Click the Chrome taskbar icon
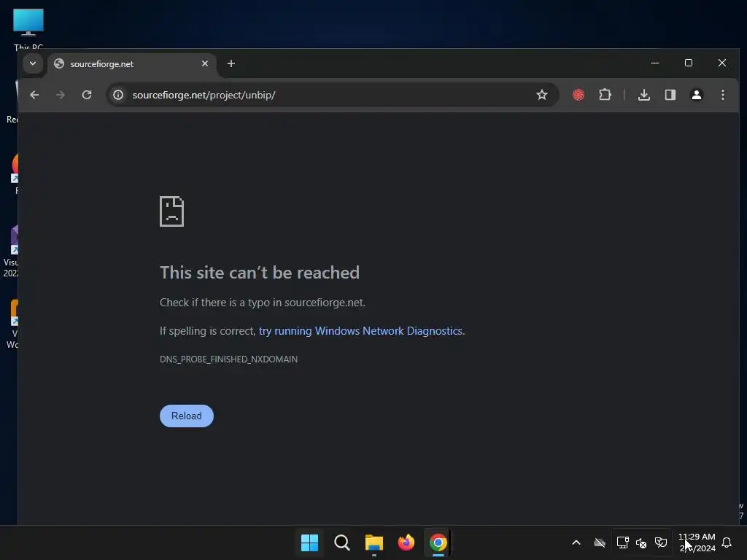This screenshot has height=560, width=747. [x=438, y=542]
